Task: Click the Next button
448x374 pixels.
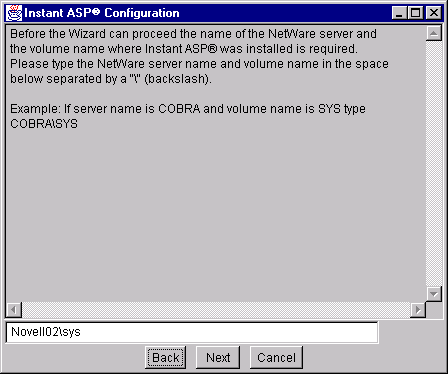Action: click(x=218, y=357)
